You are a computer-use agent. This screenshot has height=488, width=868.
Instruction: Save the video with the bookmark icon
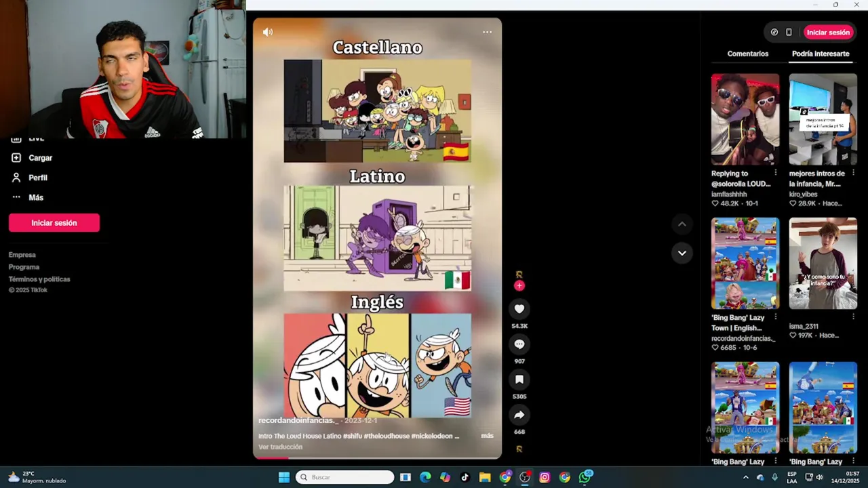[x=519, y=380]
